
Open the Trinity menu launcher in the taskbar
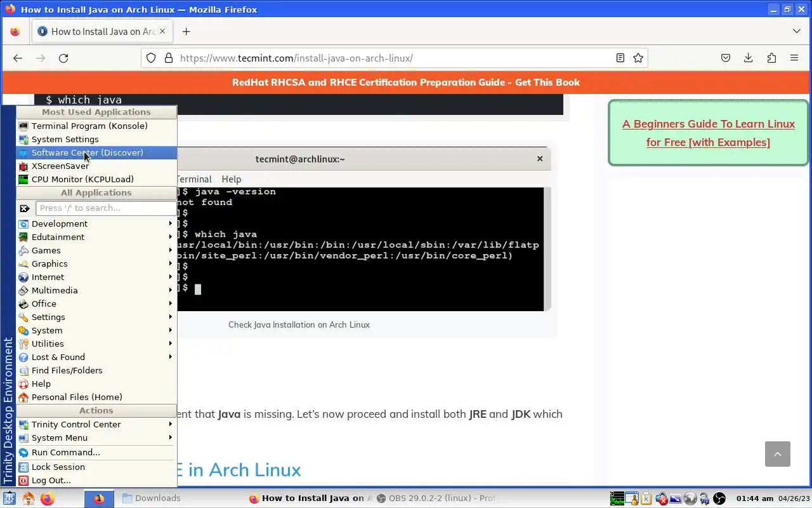(9, 498)
